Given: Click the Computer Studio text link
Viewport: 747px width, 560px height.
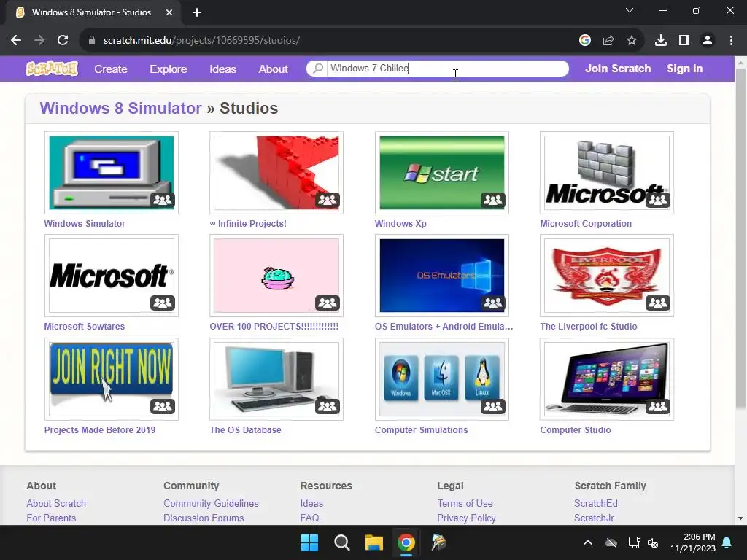Looking at the screenshot, I should pos(576,429).
